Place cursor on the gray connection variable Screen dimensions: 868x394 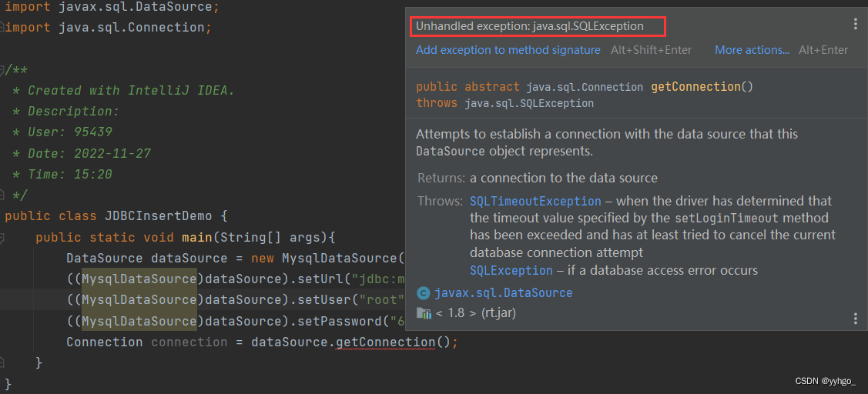(189, 342)
